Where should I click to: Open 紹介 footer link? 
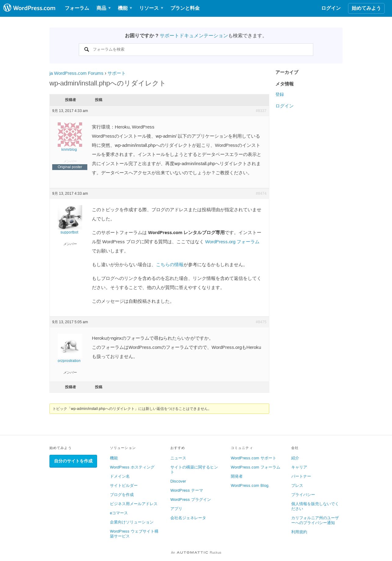295,458
